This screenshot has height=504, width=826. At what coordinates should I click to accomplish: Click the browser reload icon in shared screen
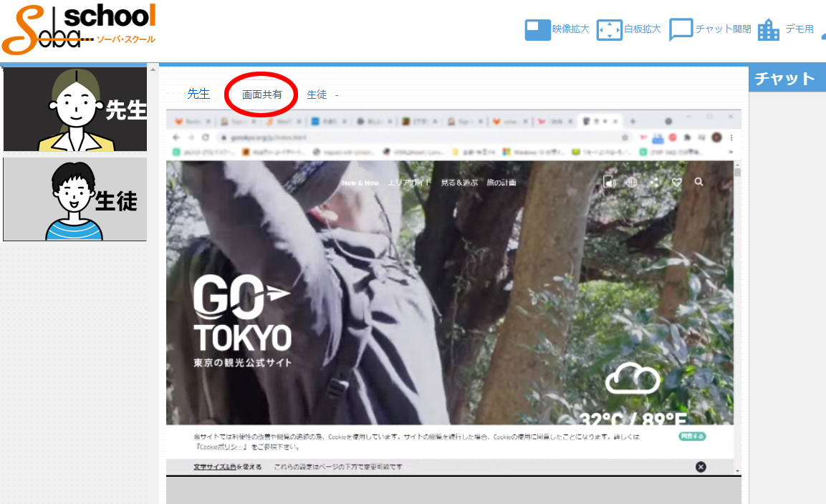pos(206,137)
